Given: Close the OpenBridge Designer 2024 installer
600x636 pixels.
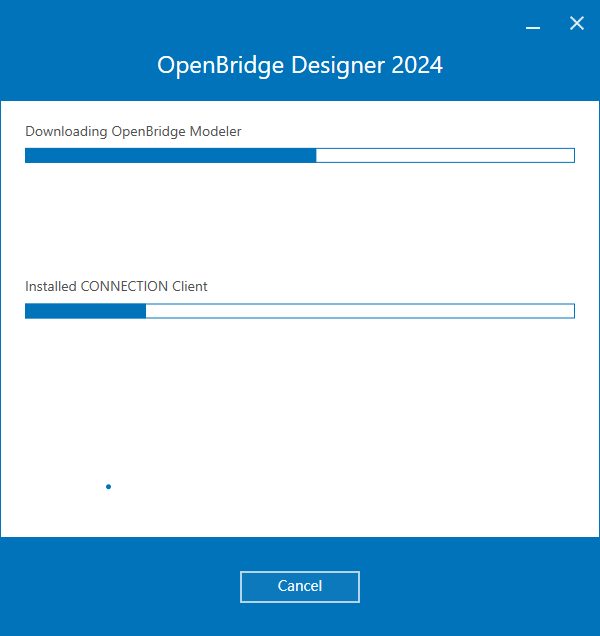Looking at the screenshot, I should (x=576, y=24).
